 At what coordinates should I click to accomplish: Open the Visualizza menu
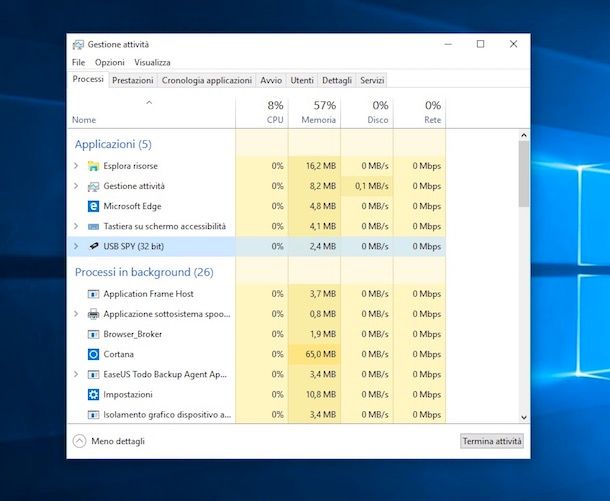(152, 62)
